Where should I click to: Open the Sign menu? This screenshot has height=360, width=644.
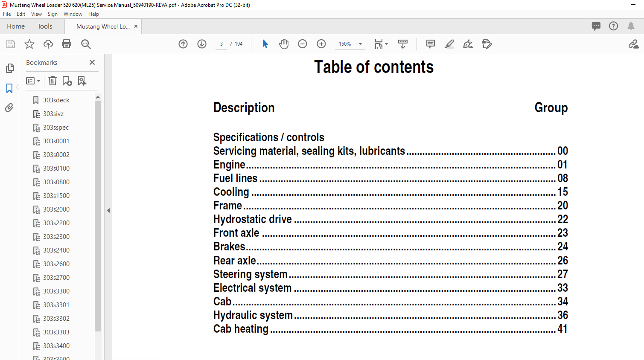point(52,14)
